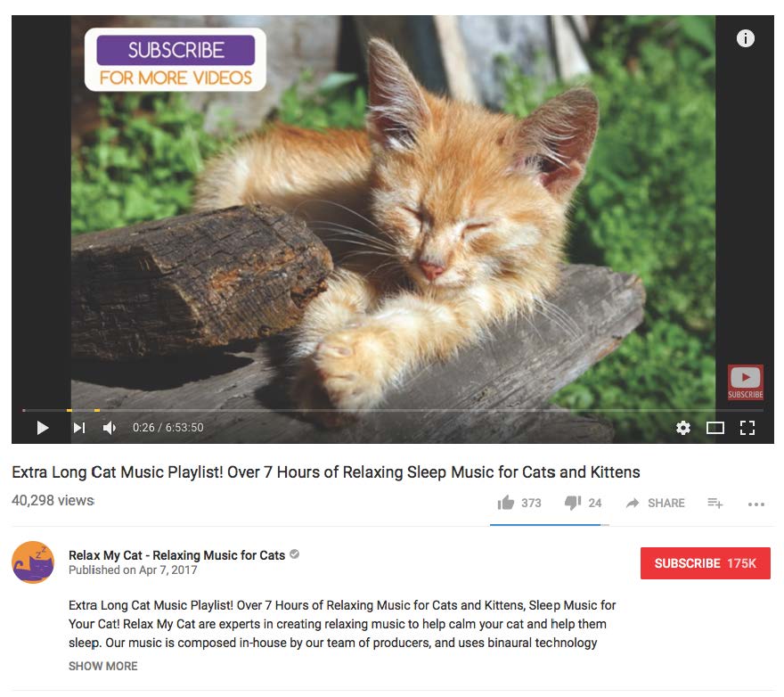The height and width of the screenshot is (697, 784).
Task: Subscribe to the channel with 175K
Action: point(705,563)
